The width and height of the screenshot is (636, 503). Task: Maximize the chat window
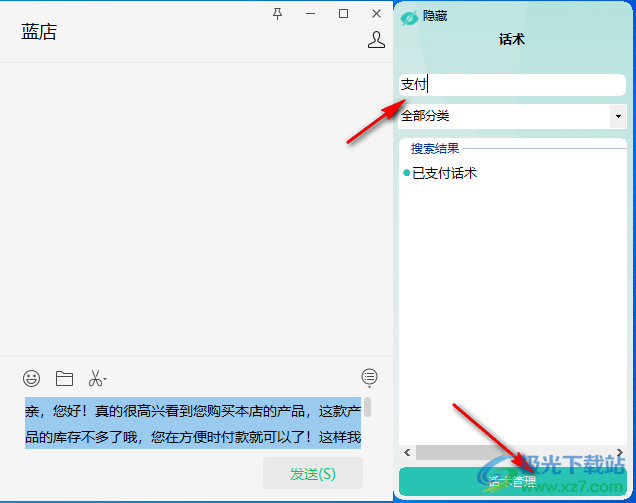pyautogui.click(x=343, y=14)
